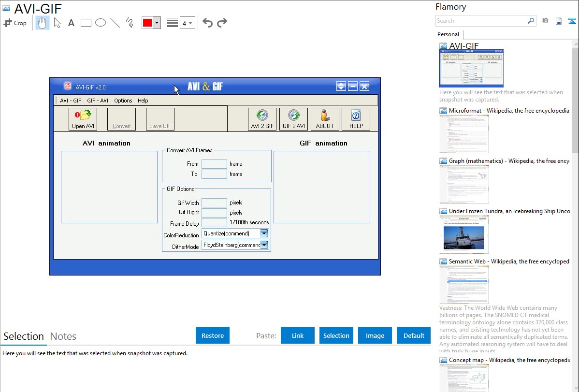Open the AVI-GIF snapshot thumbnail
The height and width of the screenshot is (392, 579).
[x=472, y=68]
